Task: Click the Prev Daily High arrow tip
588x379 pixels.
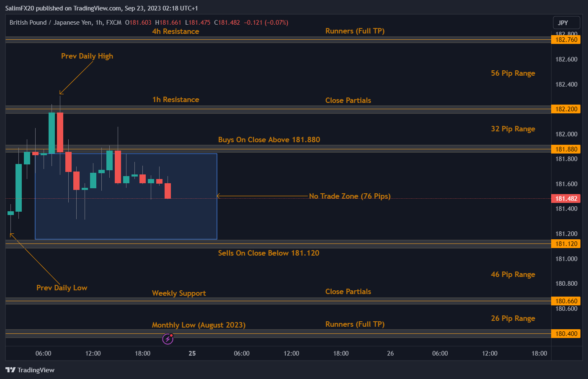Action: (60, 94)
